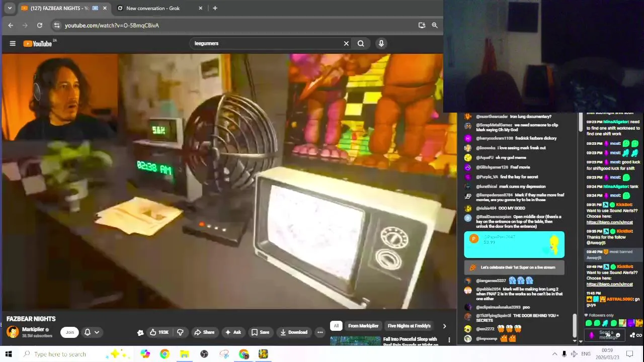Open the second blerp.com link in Kick chat
The width and height of the screenshot is (644, 362).
pyautogui.click(x=609, y=285)
